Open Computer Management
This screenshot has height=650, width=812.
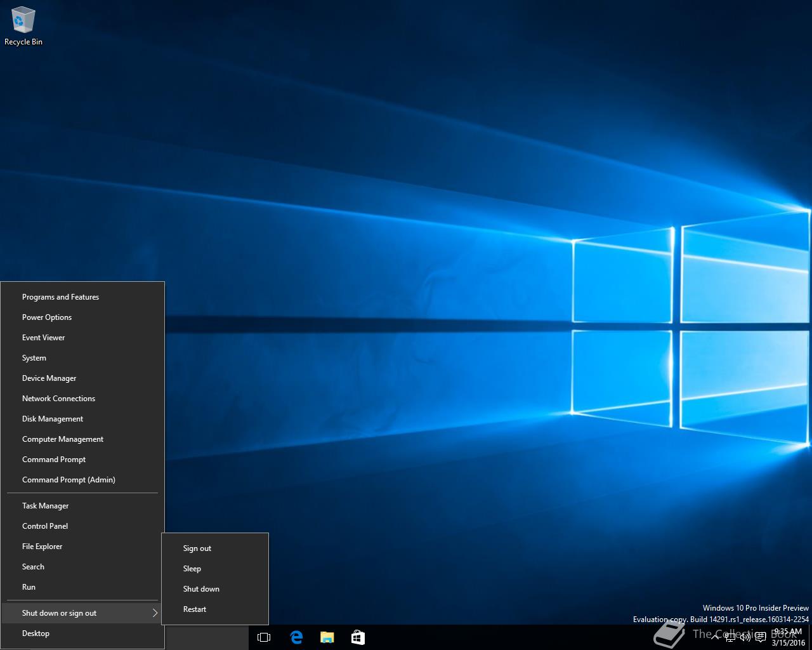point(82,439)
